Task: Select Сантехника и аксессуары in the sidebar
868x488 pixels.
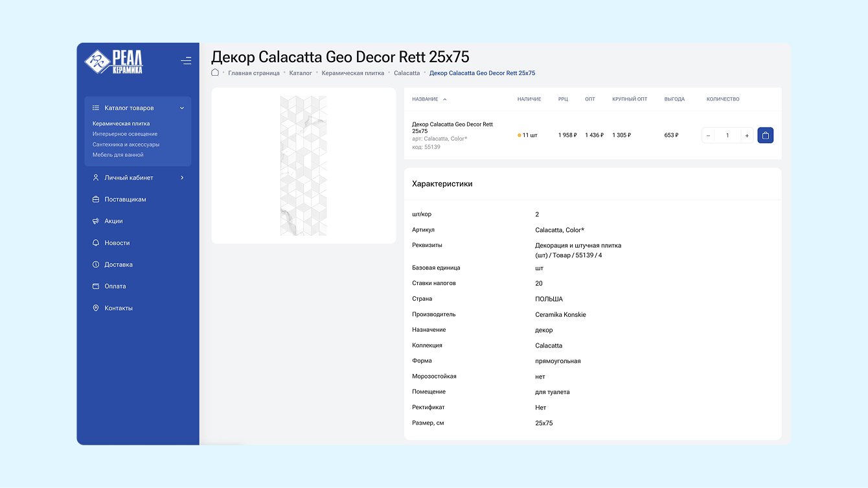Action: click(126, 145)
